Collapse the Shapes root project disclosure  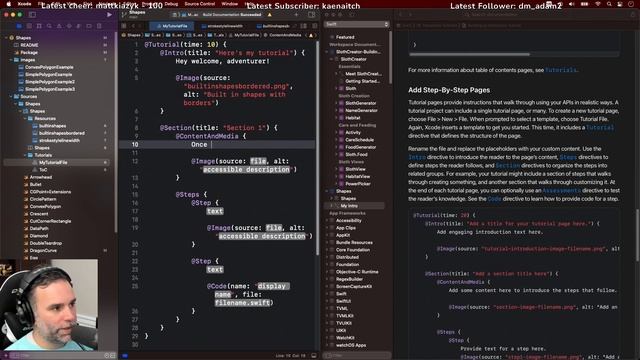(x=6, y=38)
